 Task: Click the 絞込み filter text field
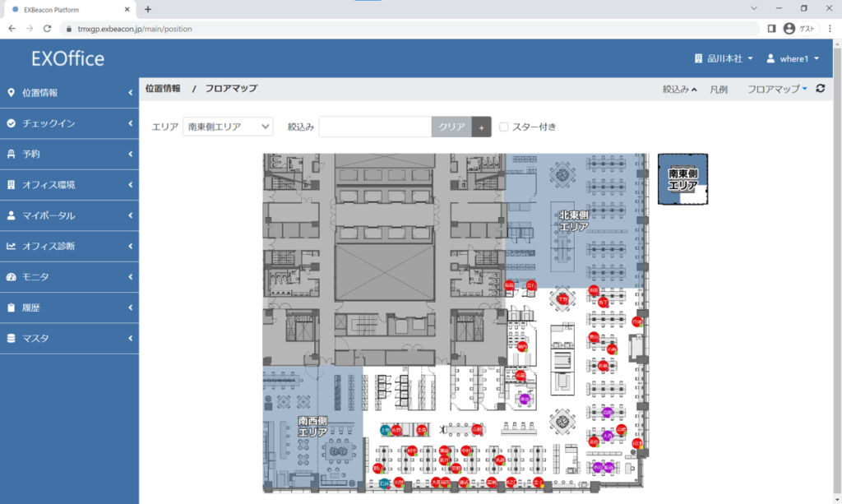[x=375, y=127]
